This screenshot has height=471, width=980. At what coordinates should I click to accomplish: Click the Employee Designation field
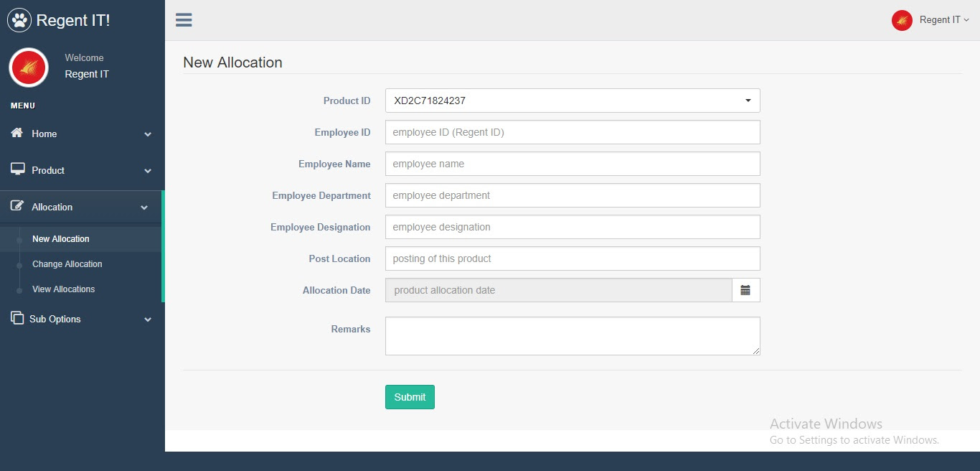(573, 227)
